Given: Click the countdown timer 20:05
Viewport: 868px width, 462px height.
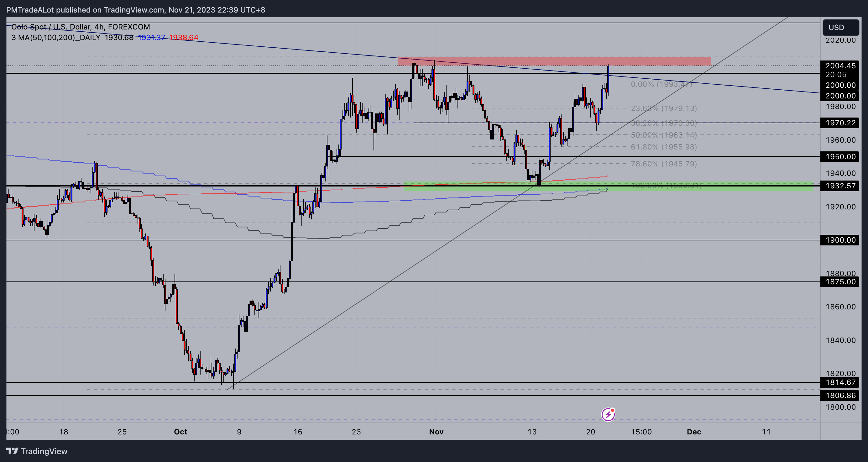Looking at the screenshot, I should (x=836, y=75).
